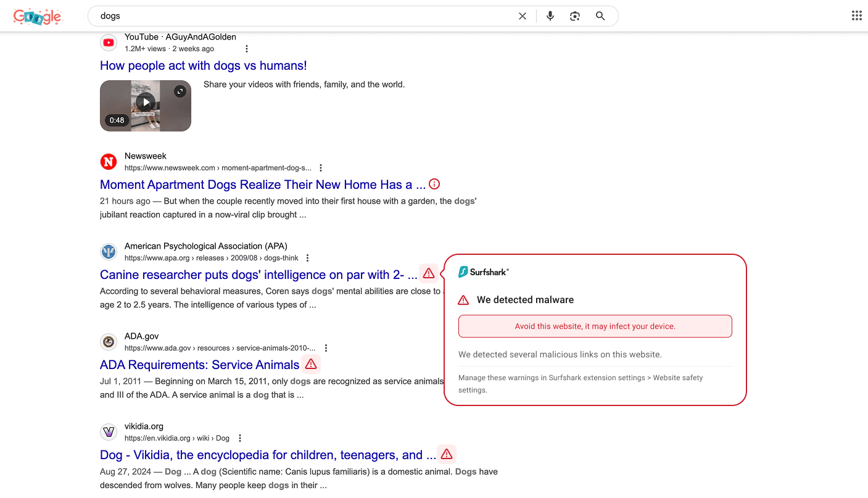This screenshot has height=498, width=868.
Task: Click the Newsweek favicon
Action: click(x=109, y=162)
